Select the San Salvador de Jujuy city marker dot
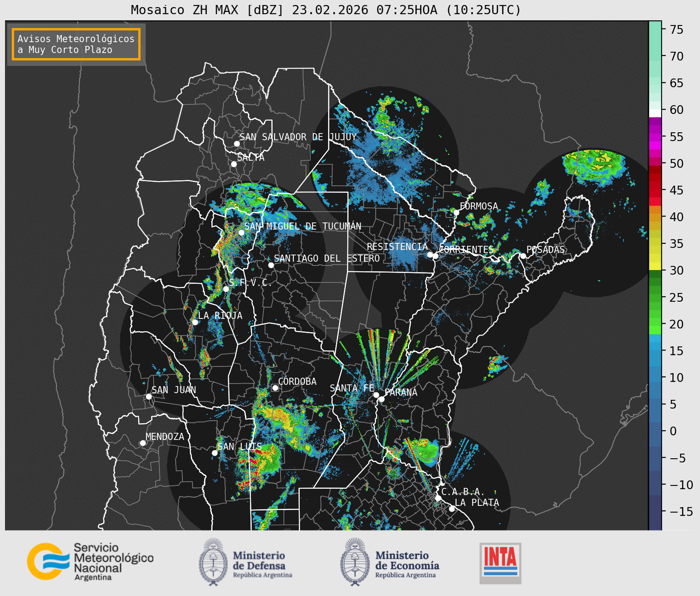 pos(237,144)
